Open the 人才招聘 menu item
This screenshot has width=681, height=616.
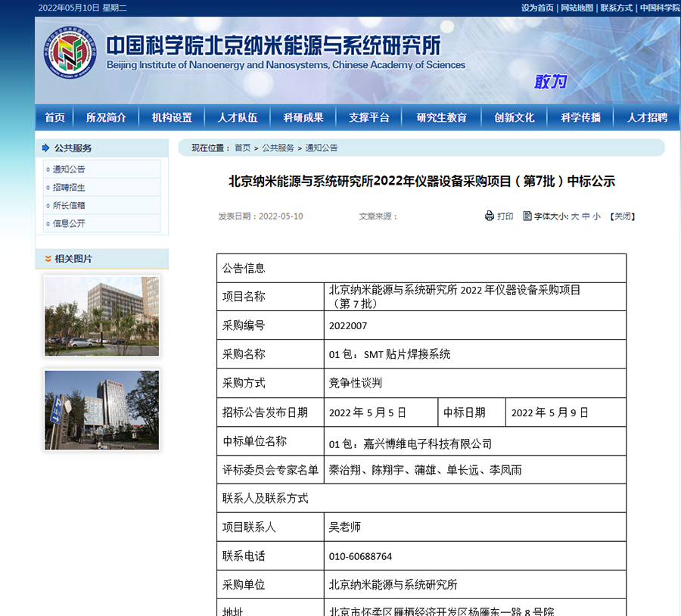tap(647, 117)
